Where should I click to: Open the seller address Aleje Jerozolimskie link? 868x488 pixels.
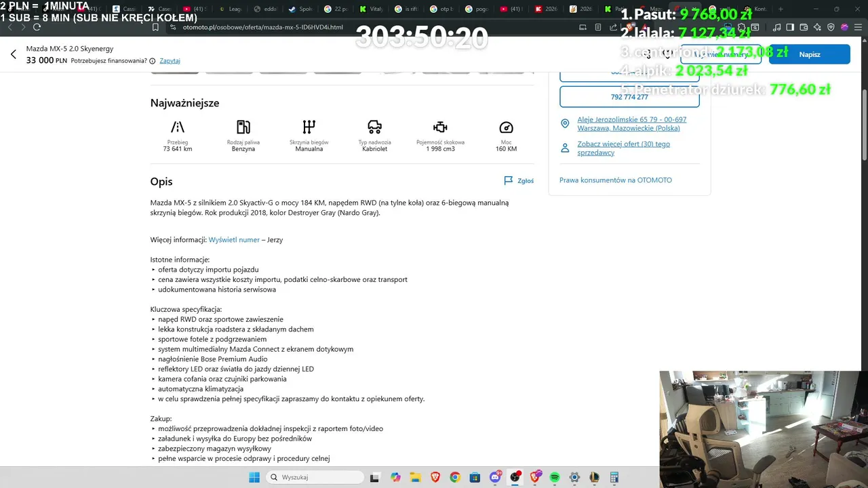pyautogui.click(x=631, y=123)
